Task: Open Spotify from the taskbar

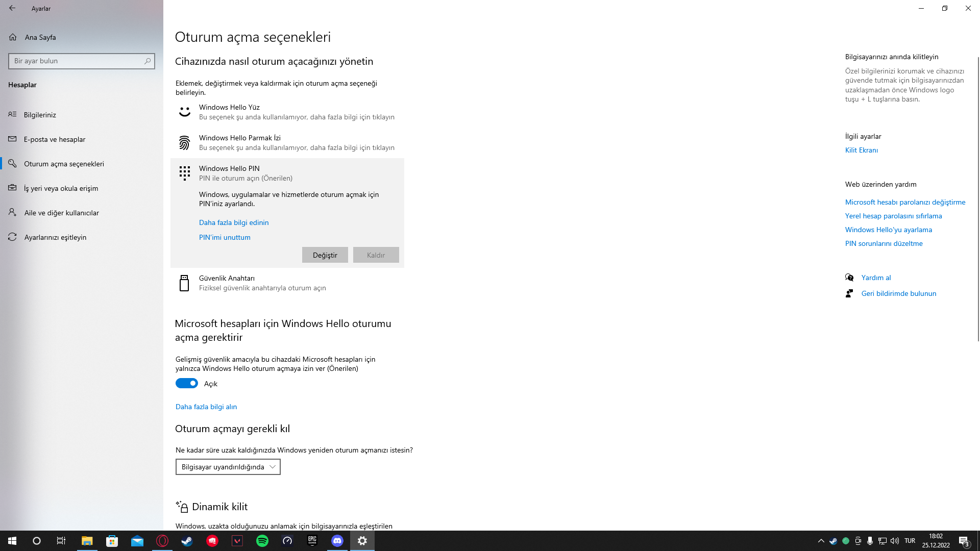Action: [x=262, y=541]
